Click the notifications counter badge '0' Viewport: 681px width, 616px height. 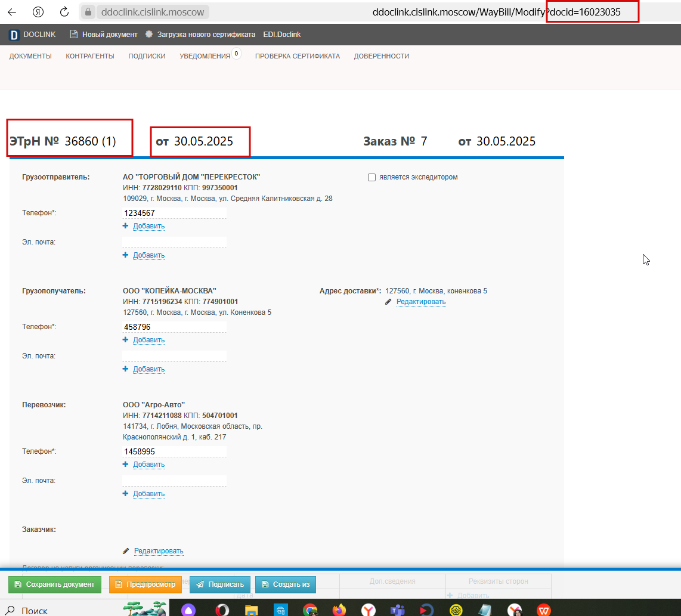click(x=236, y=54)
